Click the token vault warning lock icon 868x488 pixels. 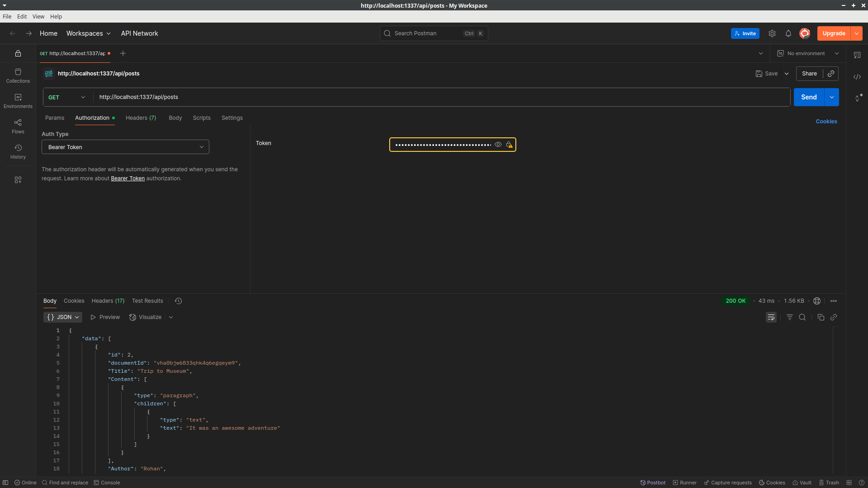tap(509, 145)
